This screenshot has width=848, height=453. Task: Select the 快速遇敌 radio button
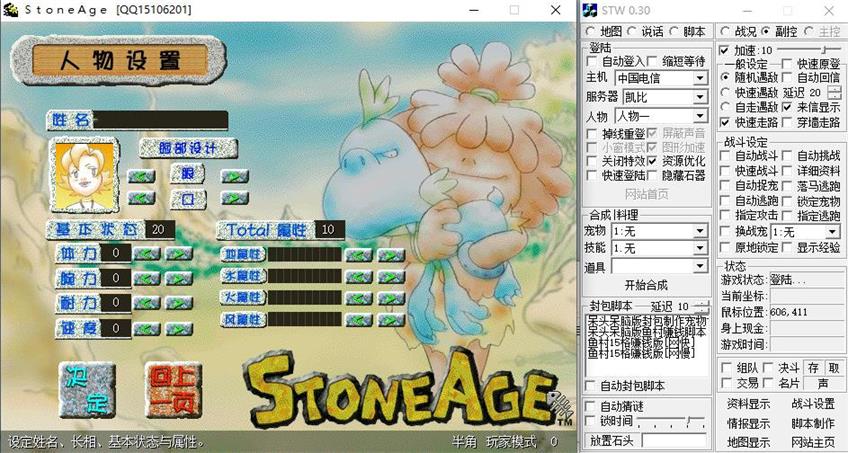727,93
